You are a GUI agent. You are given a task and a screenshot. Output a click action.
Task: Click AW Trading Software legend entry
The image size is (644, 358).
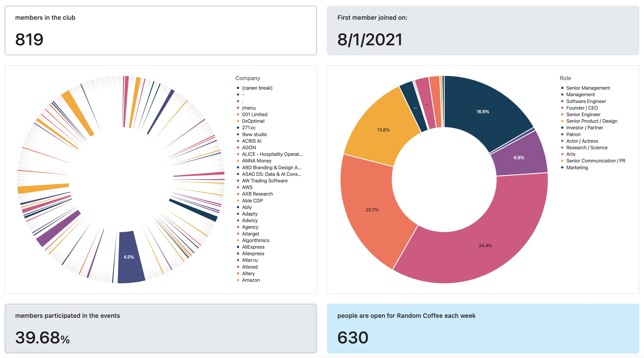[x=262, y=181]
